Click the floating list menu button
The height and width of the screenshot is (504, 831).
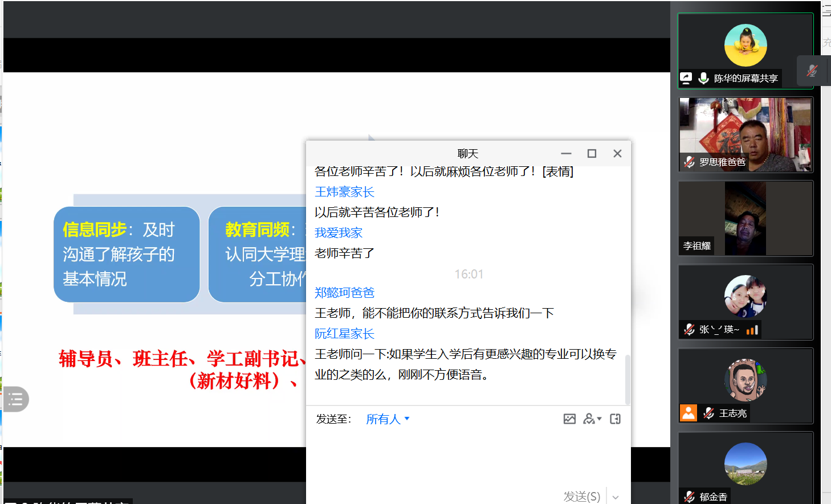tap(15, 399)
